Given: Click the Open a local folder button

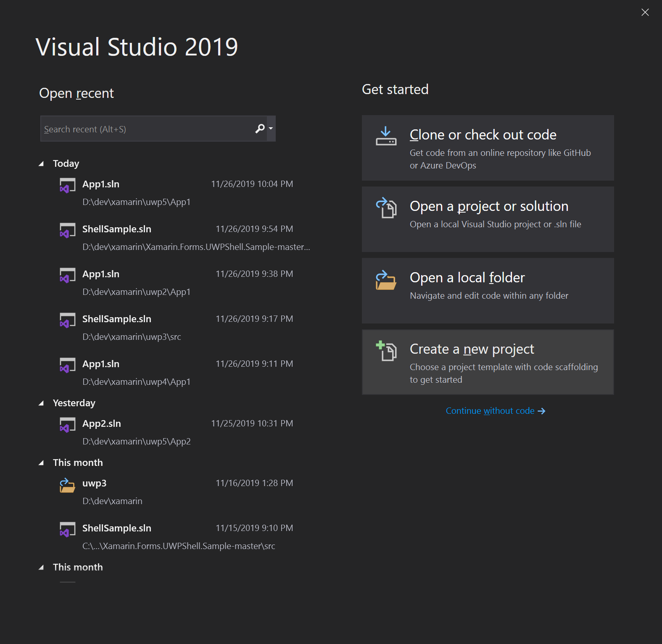Looking at the screenshot, I should 488,291.
